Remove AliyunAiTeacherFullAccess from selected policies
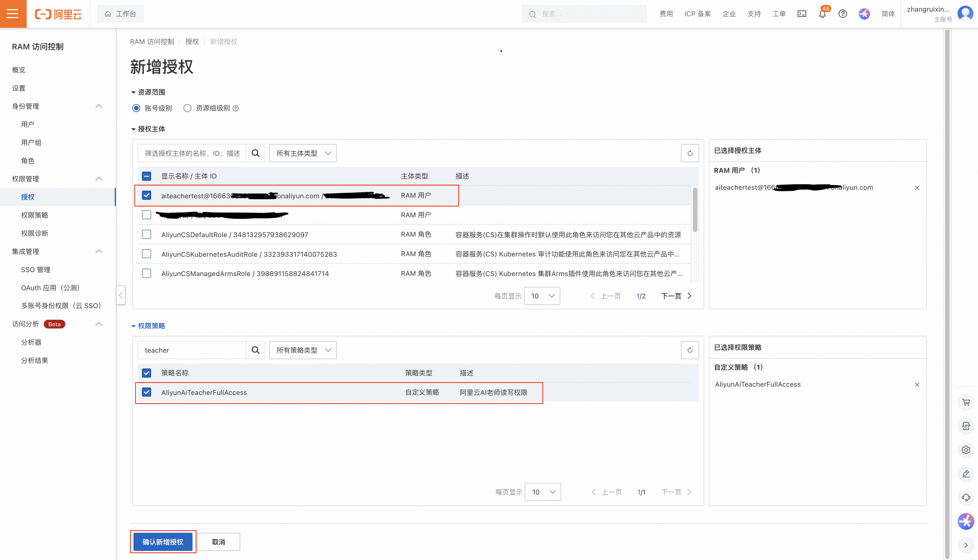The image size is (978, 560). pos(917,385)
